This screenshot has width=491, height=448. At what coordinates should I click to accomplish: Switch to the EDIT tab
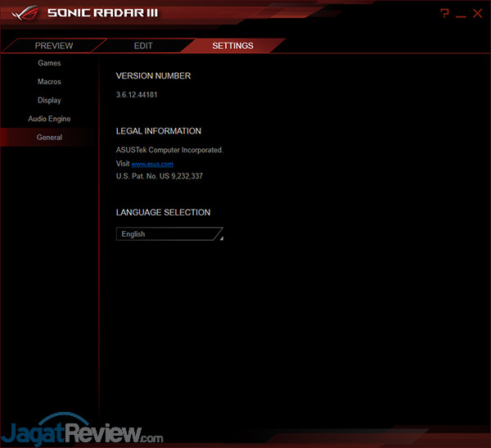pos(143,46)
